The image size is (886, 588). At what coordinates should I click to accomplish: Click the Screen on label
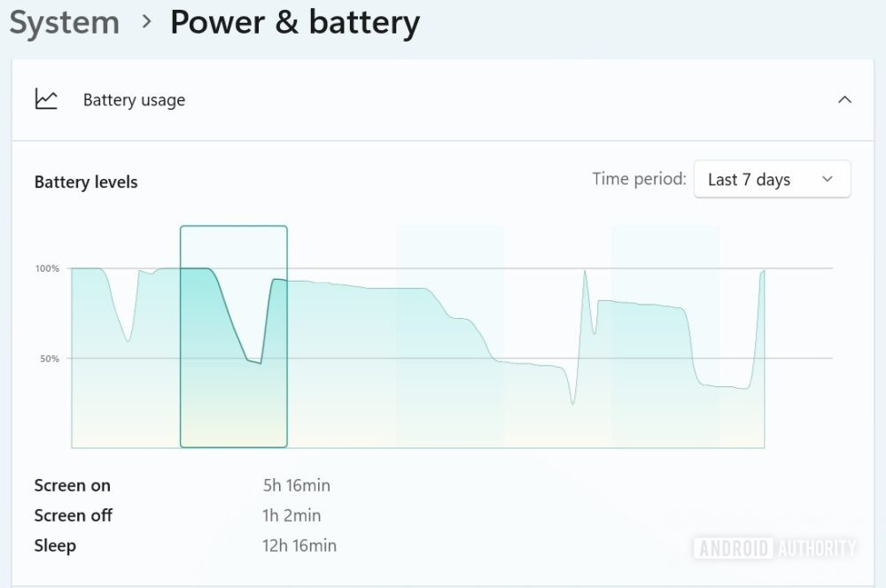73,485
